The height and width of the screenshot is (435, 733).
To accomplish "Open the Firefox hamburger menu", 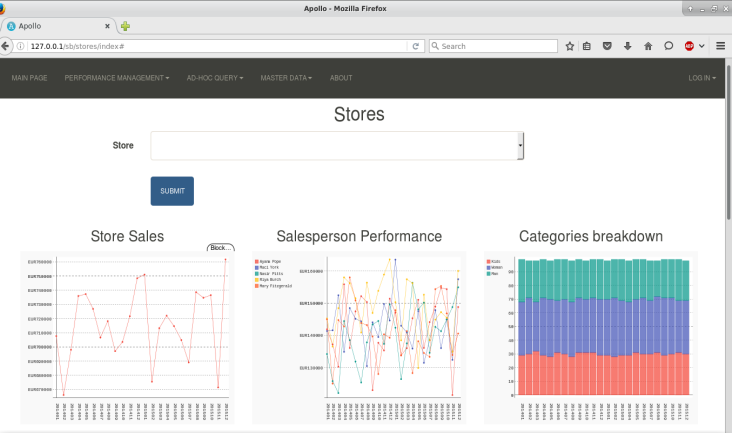I will coord(720,46).
